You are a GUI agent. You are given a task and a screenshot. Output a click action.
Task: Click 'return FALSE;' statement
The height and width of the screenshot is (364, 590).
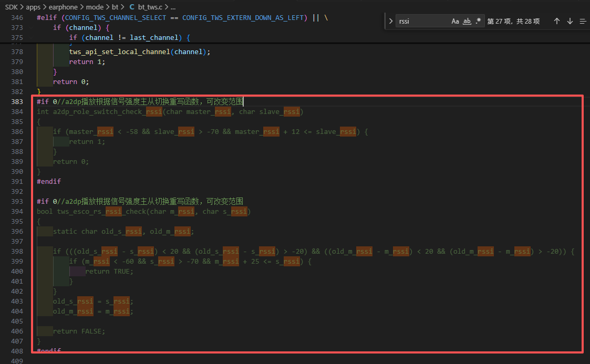tap(79, 331)
